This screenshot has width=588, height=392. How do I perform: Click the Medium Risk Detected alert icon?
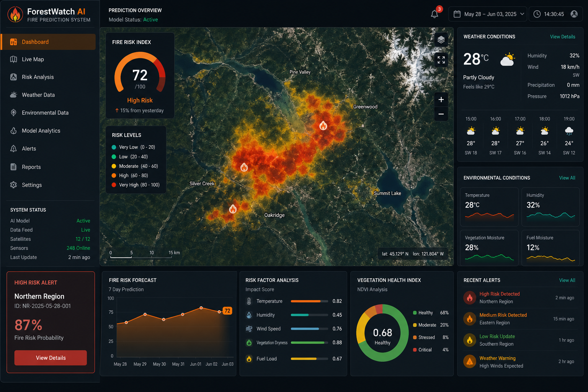point(470,319)
